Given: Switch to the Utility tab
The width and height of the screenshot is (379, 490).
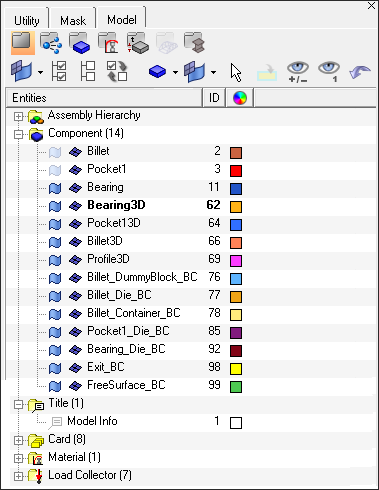Looking at the screenshot, I should pyautogui.click(x=27, y=21).
